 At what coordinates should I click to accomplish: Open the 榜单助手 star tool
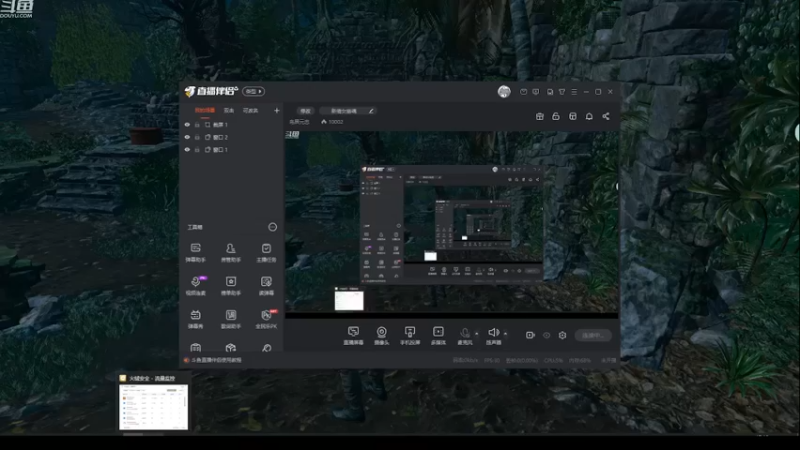[x=231, y=286]
